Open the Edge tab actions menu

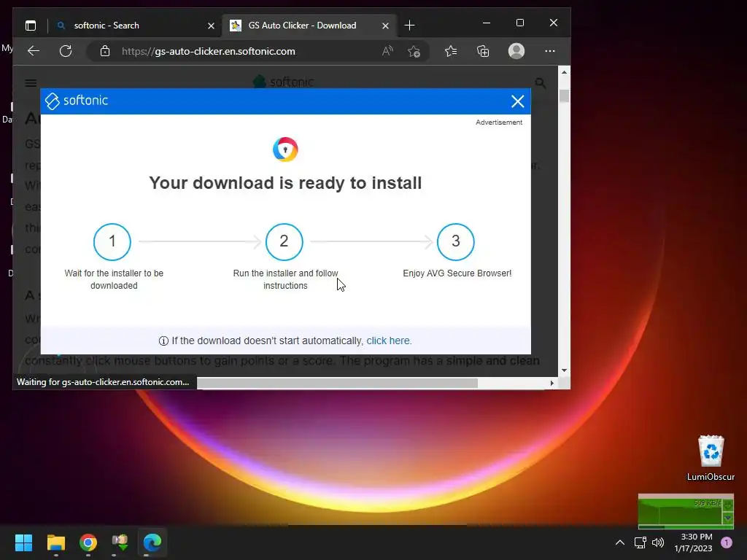tap(31, 26)
